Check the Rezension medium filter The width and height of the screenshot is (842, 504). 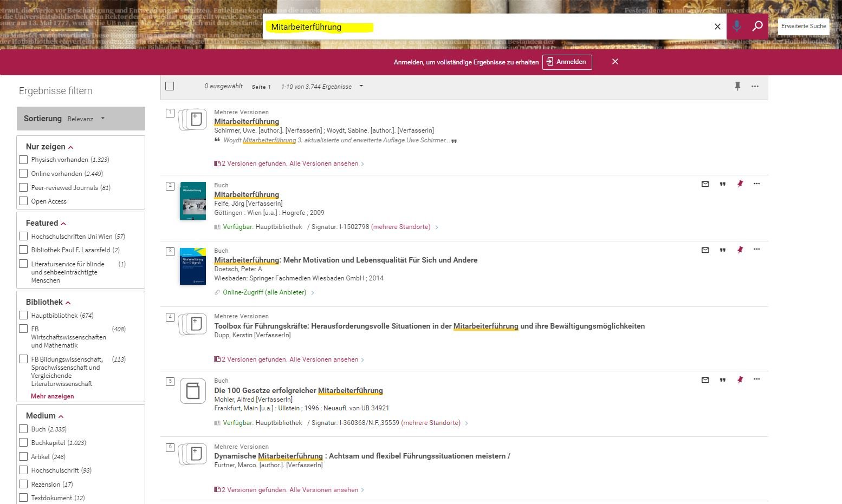click(x=23, y=484)
